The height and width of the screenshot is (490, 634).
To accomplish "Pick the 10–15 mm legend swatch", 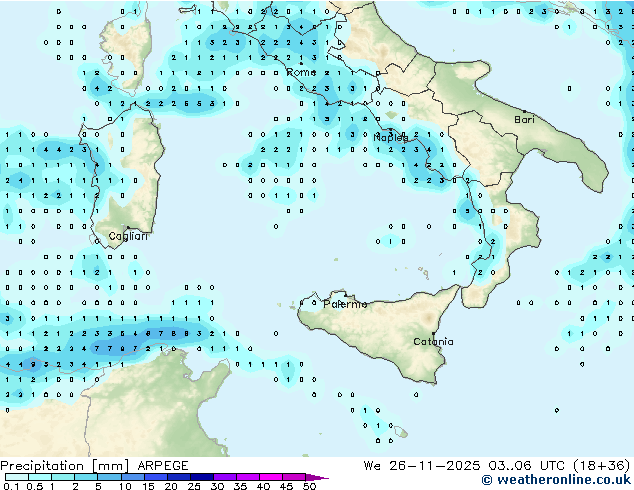I will click(x=132, y=477).
